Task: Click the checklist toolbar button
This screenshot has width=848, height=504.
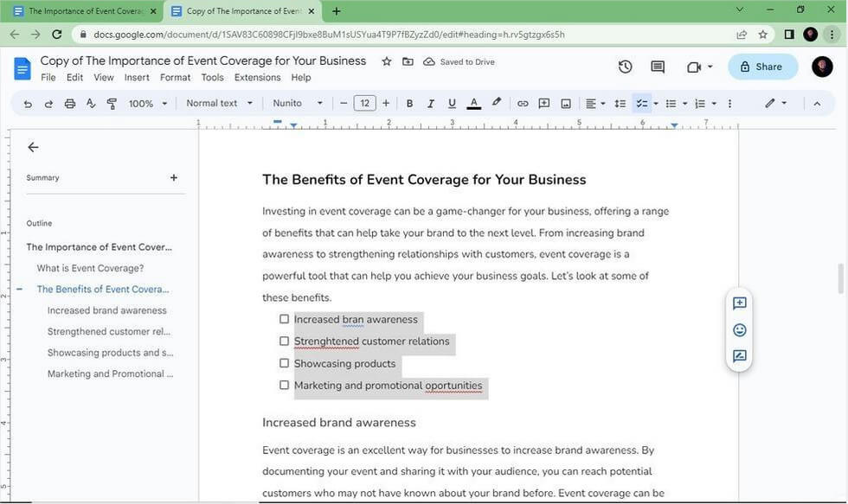Action: 641,103
